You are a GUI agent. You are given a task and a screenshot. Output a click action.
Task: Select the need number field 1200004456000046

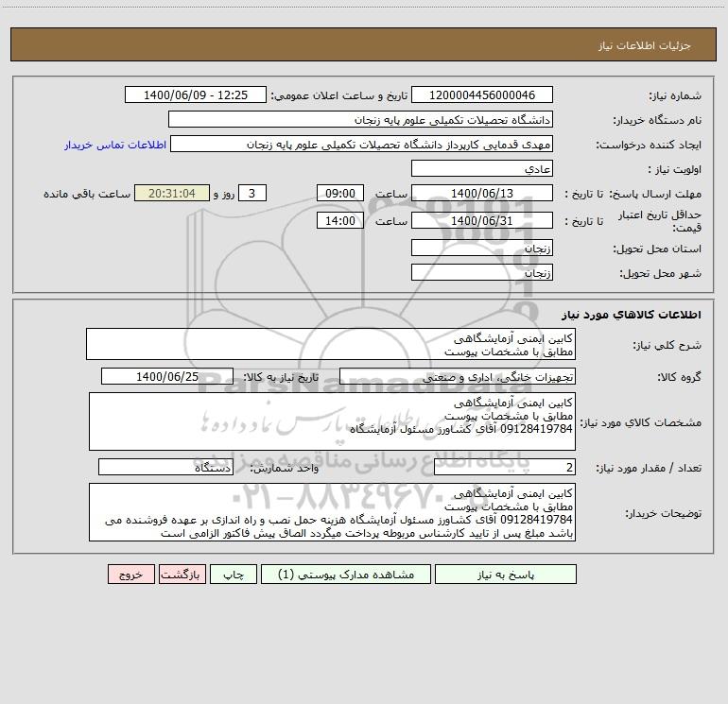[x=482, y=94]
